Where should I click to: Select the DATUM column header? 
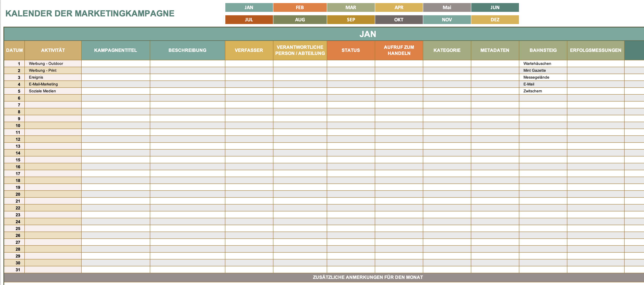(x=14, y=50)
